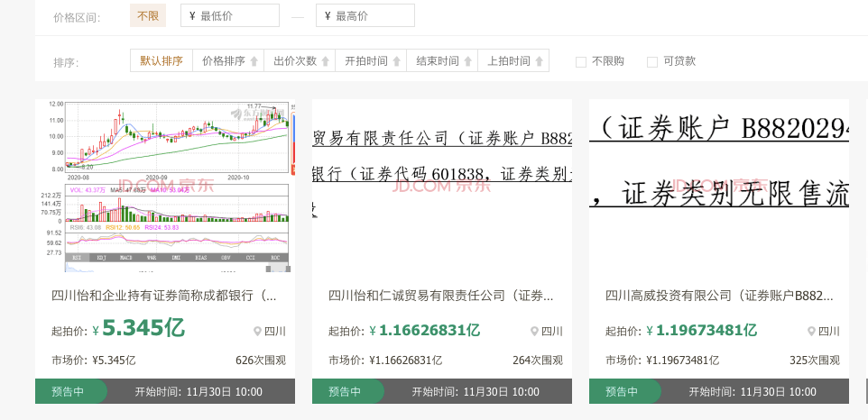Sort by 开拍时间 tab
868x420 pixels.
coord(371,60)
